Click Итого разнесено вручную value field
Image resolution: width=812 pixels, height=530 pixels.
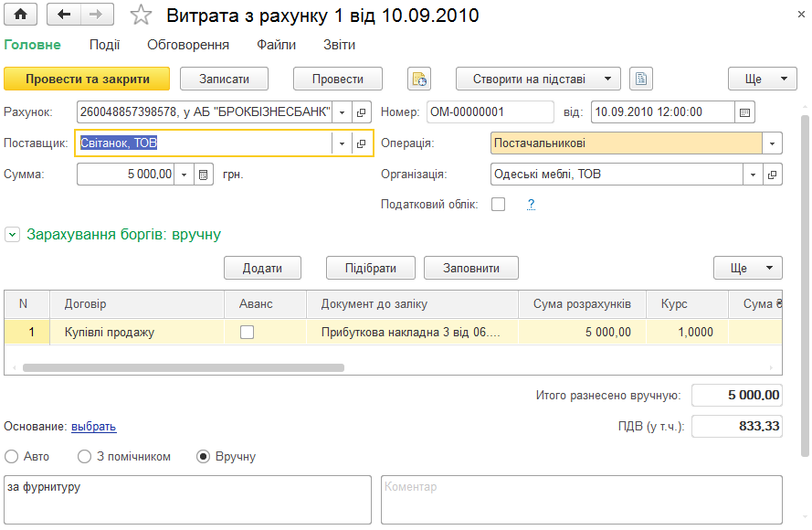tap(737, 396)
